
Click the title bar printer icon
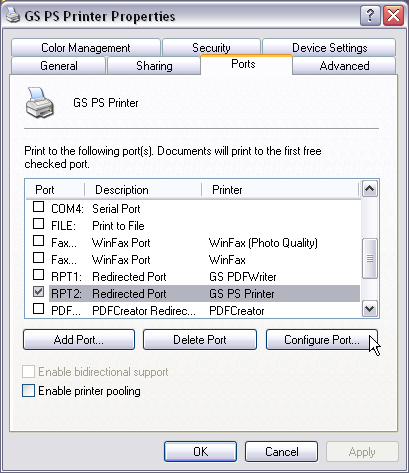(13, 15)
